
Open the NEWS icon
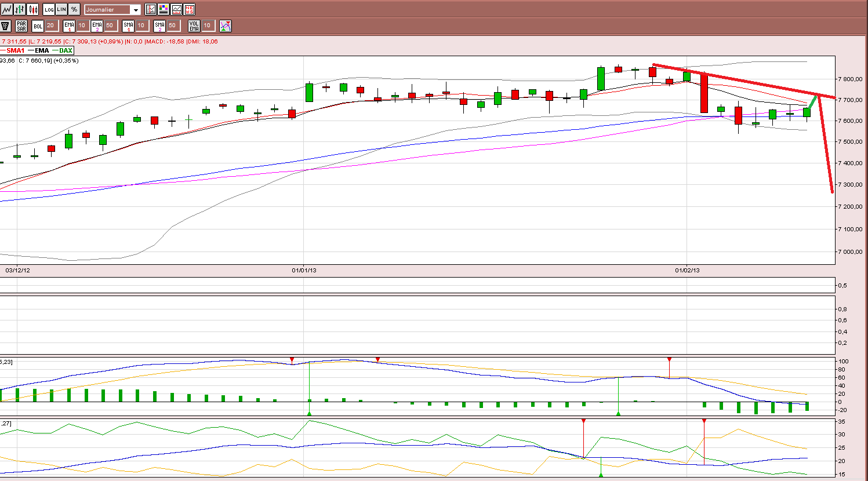[189, 9]
